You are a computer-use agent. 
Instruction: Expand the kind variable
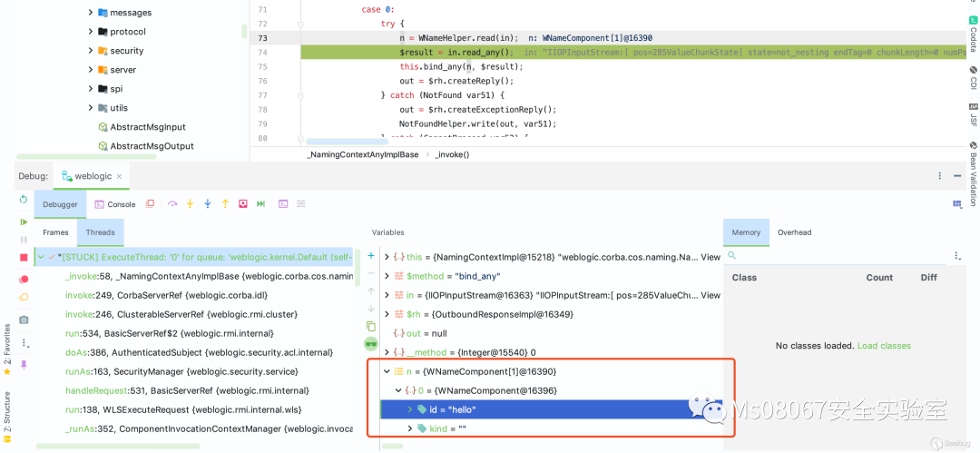(410, 428)
